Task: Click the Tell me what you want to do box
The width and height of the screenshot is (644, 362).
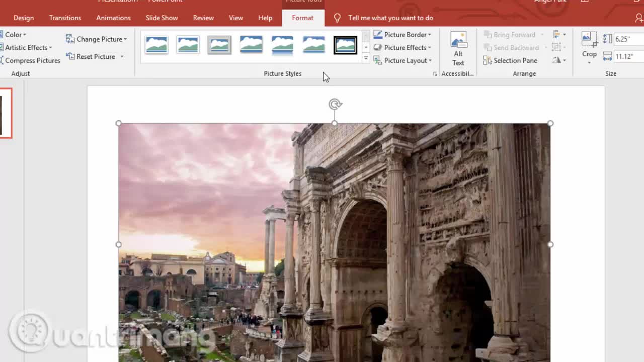Action: click(x=390, y=18)
